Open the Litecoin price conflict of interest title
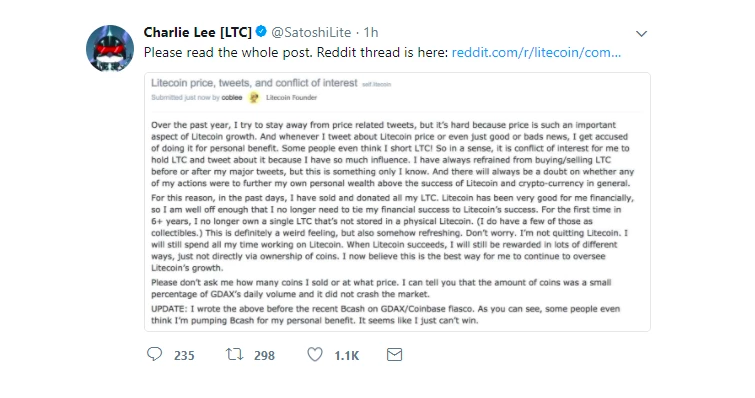This screenshot has width=755, height=398. (254, 83)
